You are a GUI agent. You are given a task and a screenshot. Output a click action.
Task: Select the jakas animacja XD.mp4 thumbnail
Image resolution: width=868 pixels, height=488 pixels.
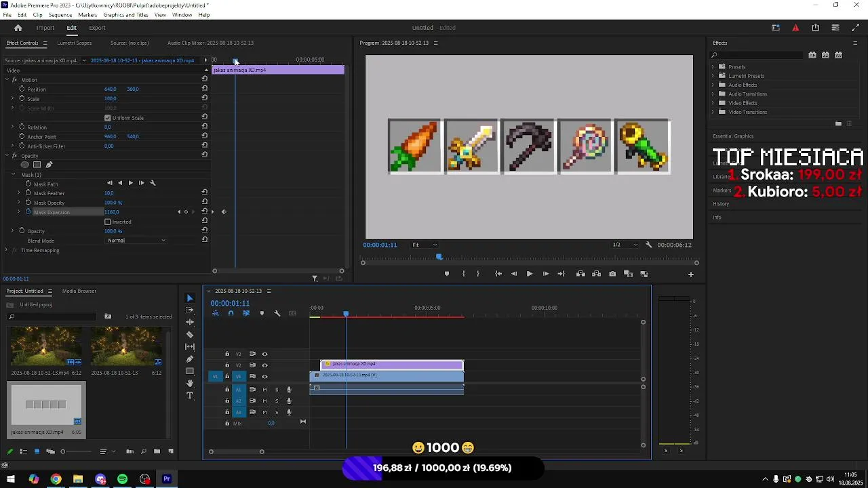(46, 405)
